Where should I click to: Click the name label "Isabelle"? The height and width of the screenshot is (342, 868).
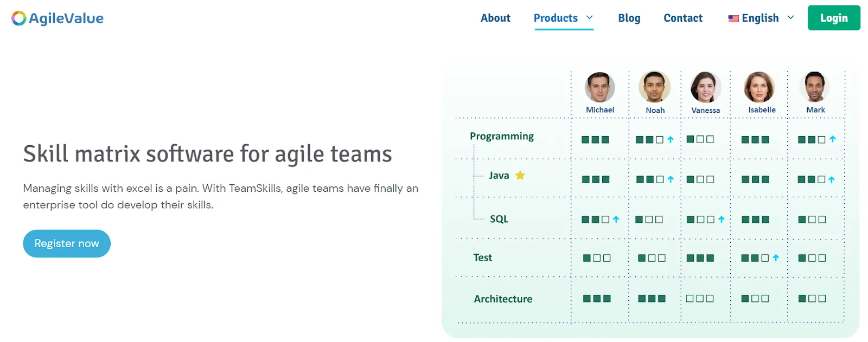[762, 109]
